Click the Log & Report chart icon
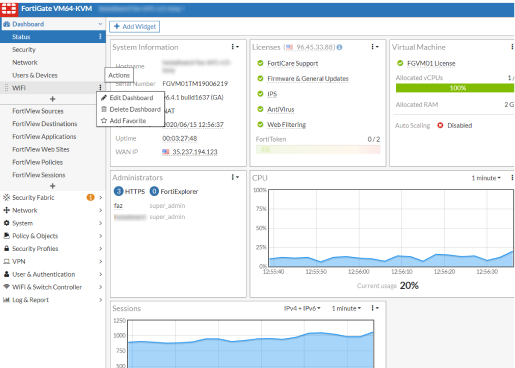This screenshot has height=368, width=515. tap(6, 300)
